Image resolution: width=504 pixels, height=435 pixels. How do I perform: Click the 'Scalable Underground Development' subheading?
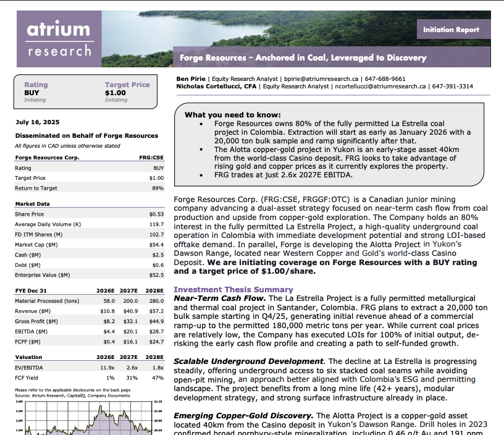(x=248, y=361)
